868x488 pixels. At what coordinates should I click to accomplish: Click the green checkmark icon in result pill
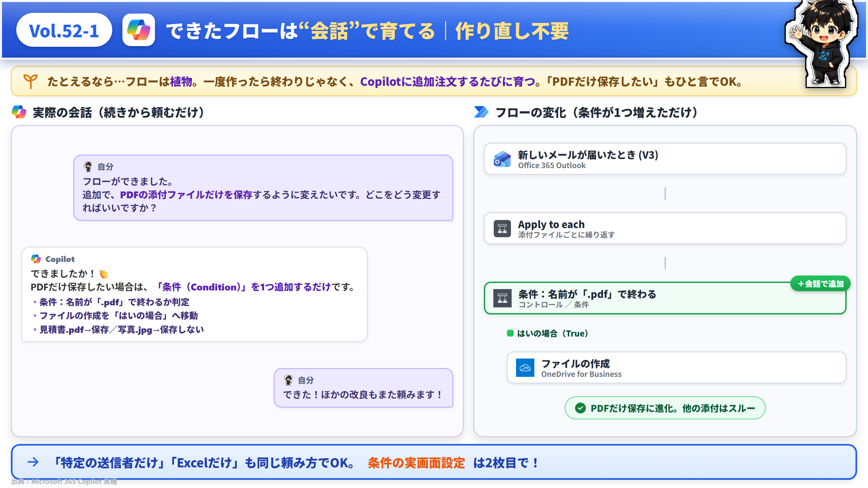point(580,408)
